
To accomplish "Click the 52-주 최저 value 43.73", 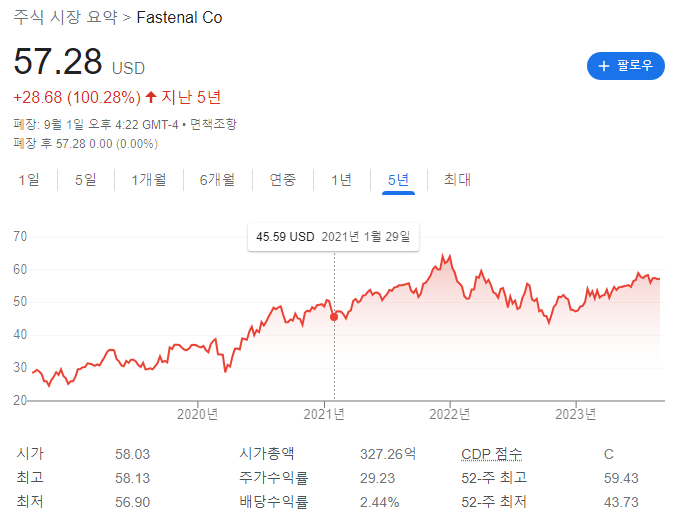I will pyautogui.click(x=621, y=502).
